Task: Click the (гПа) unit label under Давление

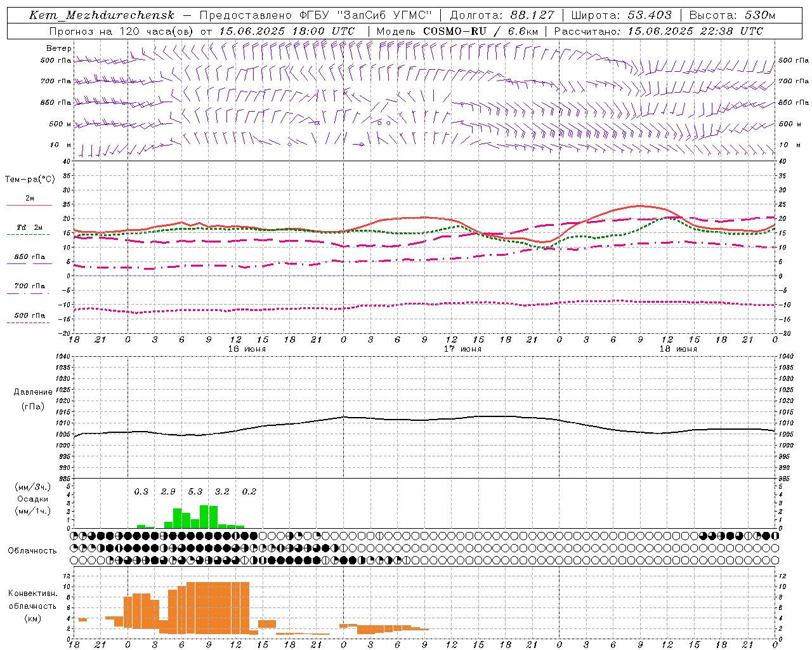Action: pyautogui.click(x=33, y=407)
